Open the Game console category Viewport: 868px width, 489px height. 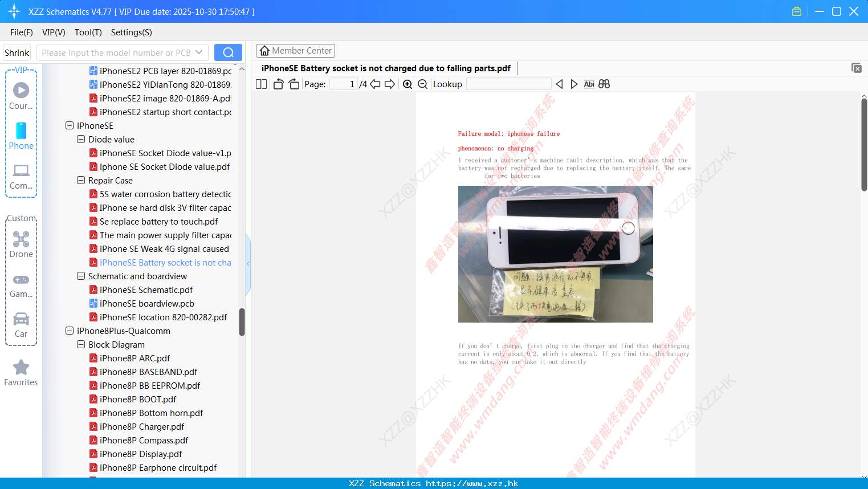21,286
